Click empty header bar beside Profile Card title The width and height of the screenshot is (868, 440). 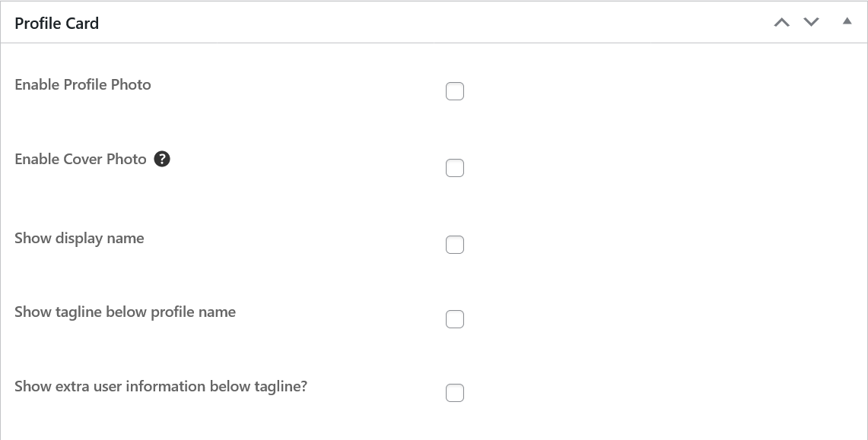pos(432,22)
